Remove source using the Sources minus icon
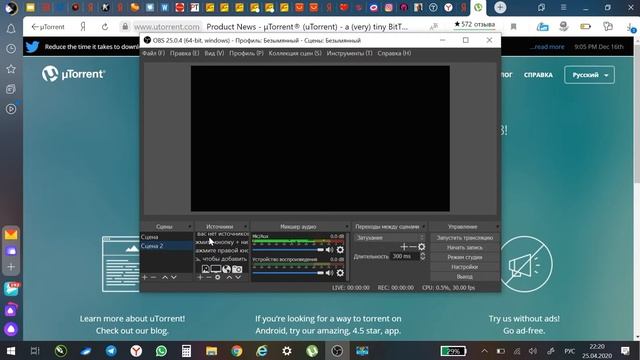Image resolution: width=640 pixels, height=360 pixels. [209, 278]
